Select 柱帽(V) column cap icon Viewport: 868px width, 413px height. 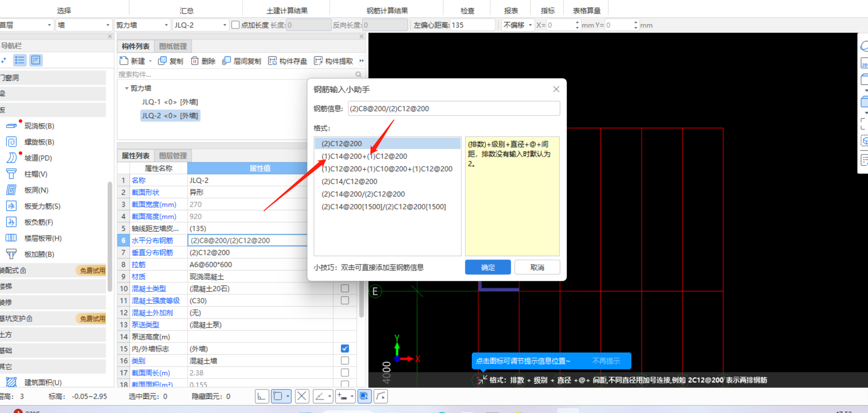click(x=11, y=174)
